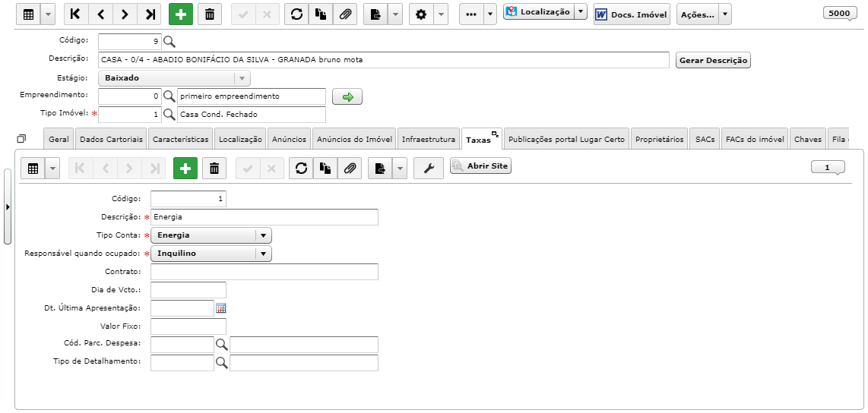Open Publicações portal Lugar Certo tab
The height and width of the screenshot is (413, 868).
click(x=566, y=140)
